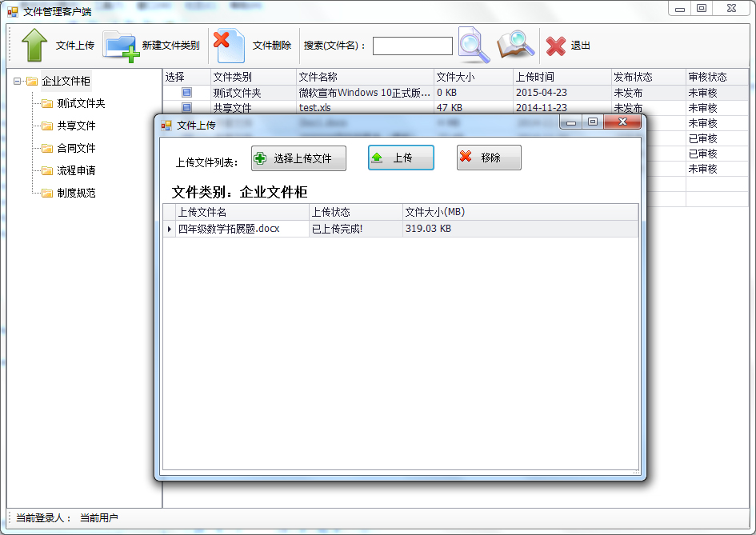The width and height of the screenshot is (756, 535).
Task: Select checkbox for 微软宣布Windows 10正式版 row
Action: 186,92
